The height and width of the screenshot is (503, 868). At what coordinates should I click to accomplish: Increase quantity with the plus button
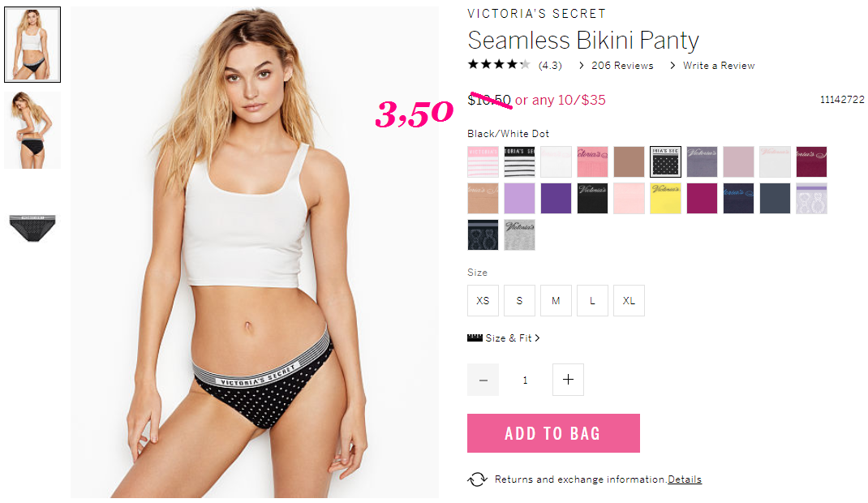[568, 380]
